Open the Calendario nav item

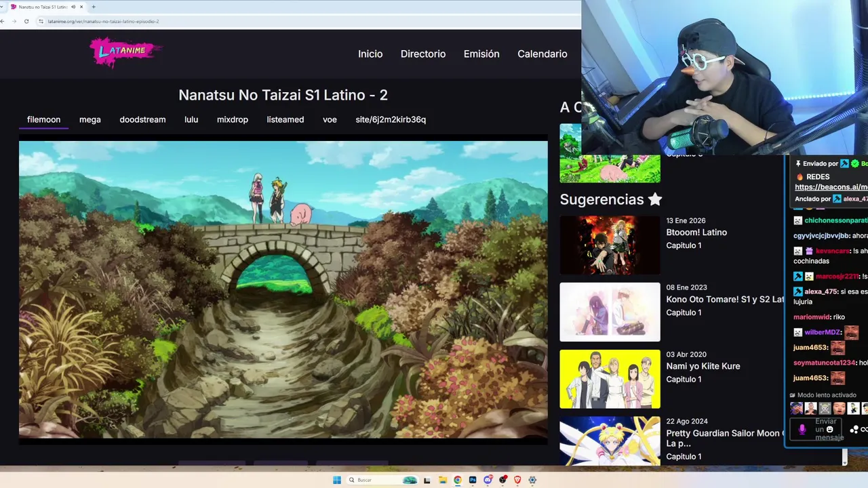(x=542, y=54)
